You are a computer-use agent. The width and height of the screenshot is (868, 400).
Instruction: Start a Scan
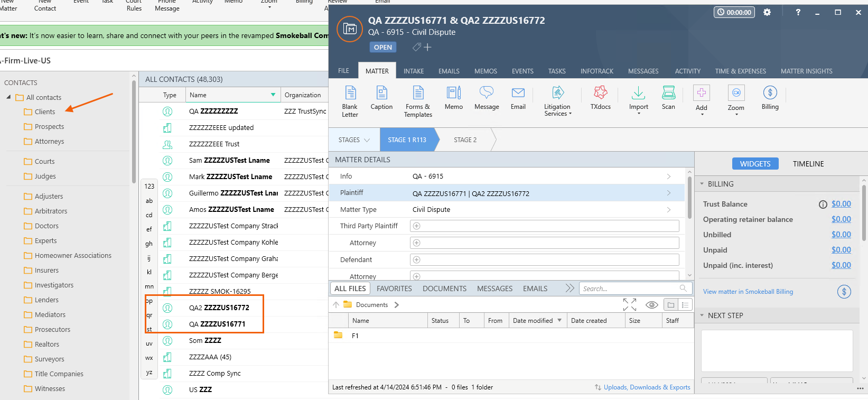click(668, 98)
